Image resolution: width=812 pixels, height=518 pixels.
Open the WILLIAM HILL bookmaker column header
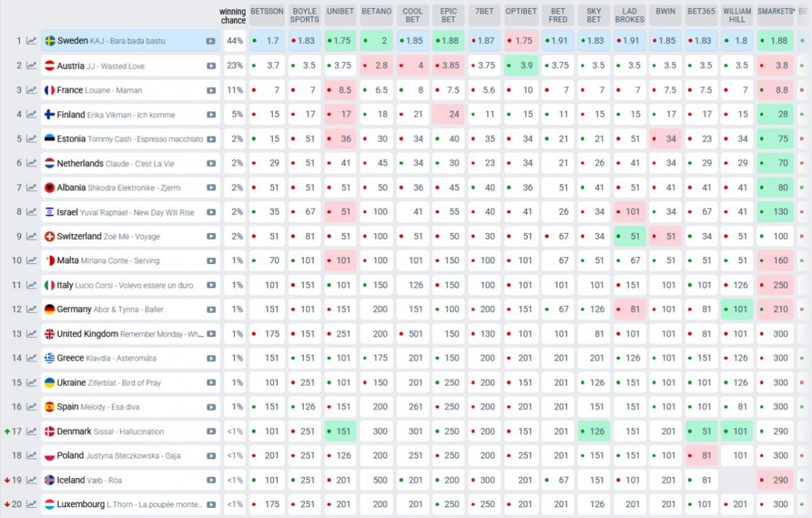pyautogui.click(x=737, y=15)
